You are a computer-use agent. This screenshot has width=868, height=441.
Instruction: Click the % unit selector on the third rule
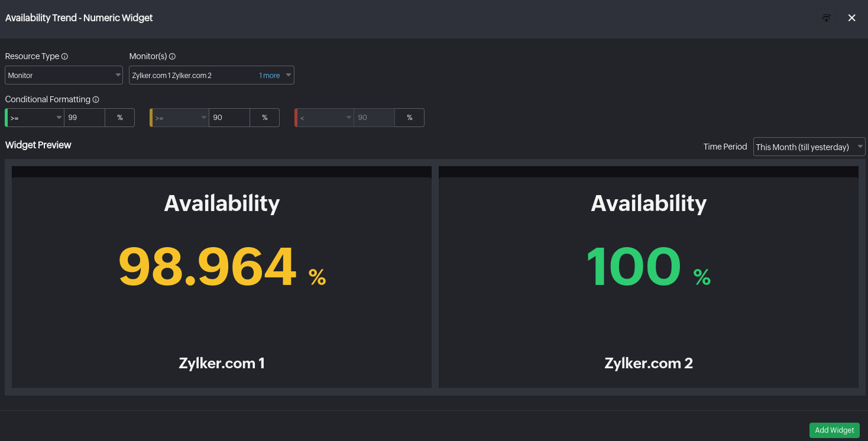click(409, 117)
